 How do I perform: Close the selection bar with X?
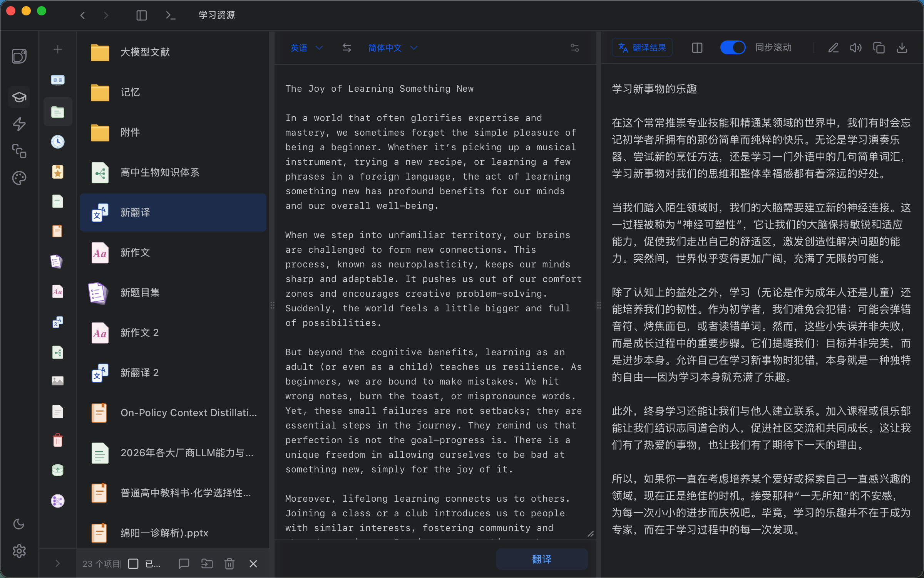[x=253, y=564]
